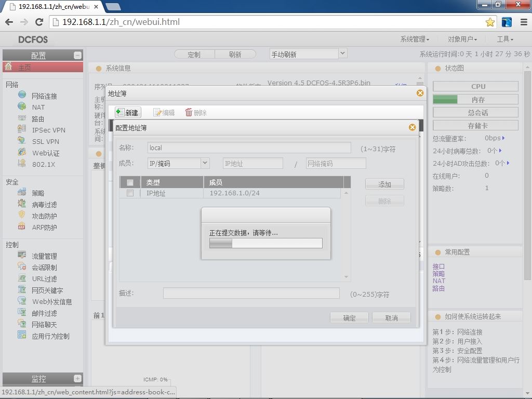
Task: Open the 接口 quick link
Action: coord(438,267)
